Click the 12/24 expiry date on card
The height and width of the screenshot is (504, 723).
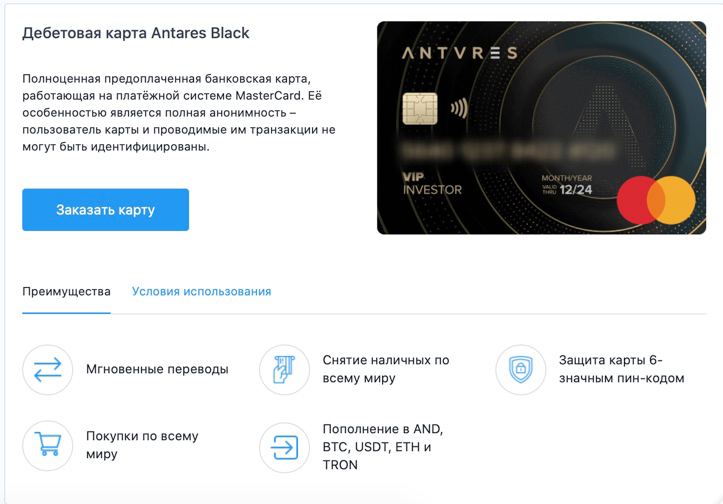pos(577,188)
